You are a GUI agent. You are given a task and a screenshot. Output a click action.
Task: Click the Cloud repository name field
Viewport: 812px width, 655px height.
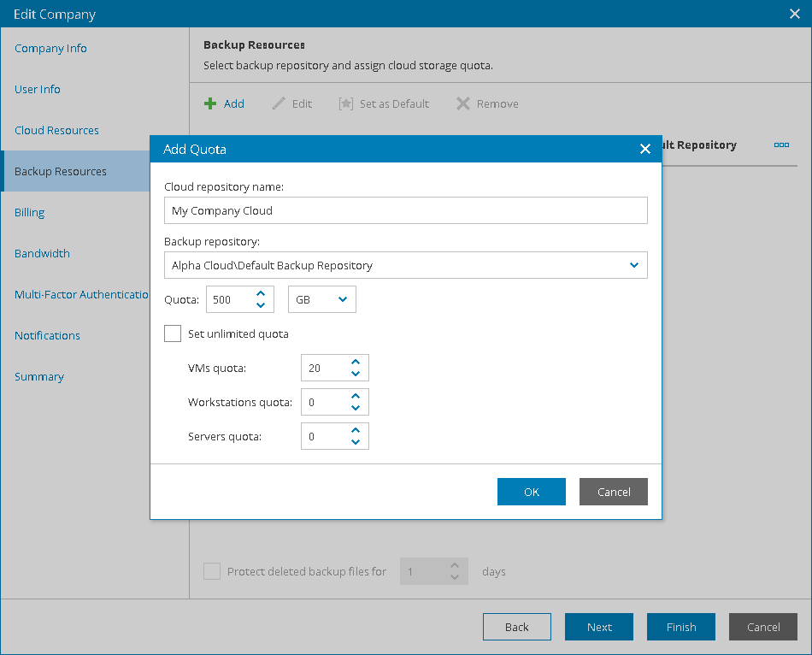point(405,210)
